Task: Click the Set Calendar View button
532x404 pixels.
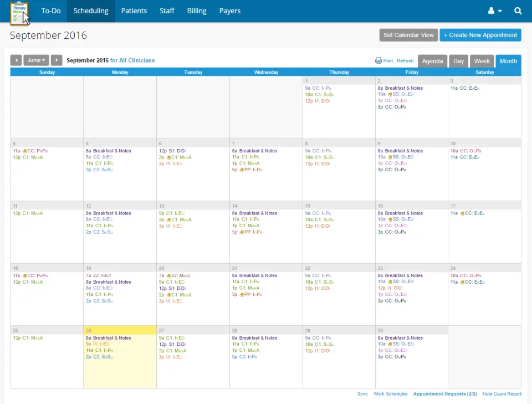Action: click(408, 35)
